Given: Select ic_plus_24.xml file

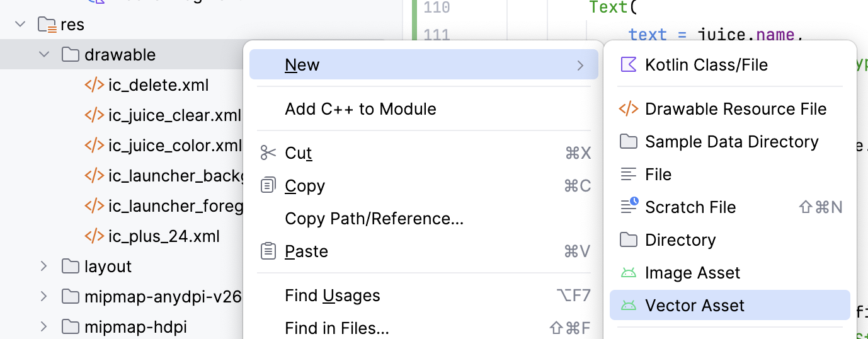Looking at the screenshot, I should [x=164, y=236].
